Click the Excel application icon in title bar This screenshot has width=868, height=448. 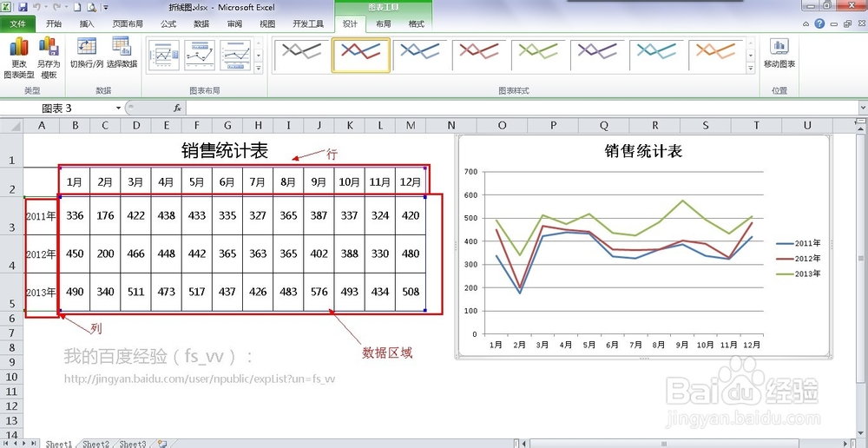coord(8,7)
